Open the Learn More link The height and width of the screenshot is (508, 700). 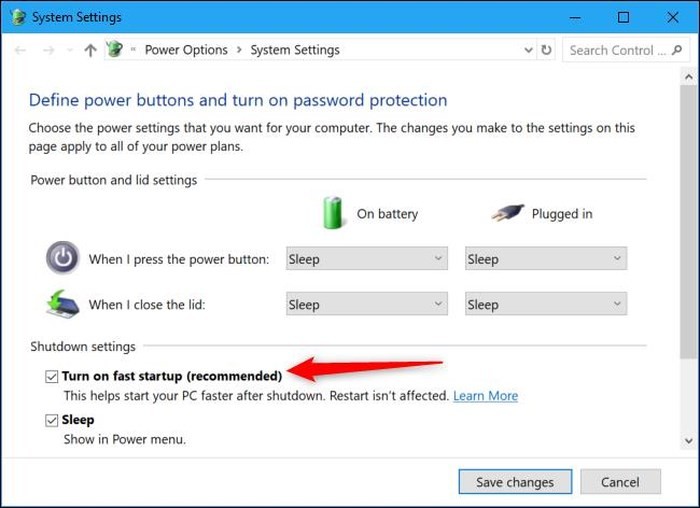tap(485, 396)
